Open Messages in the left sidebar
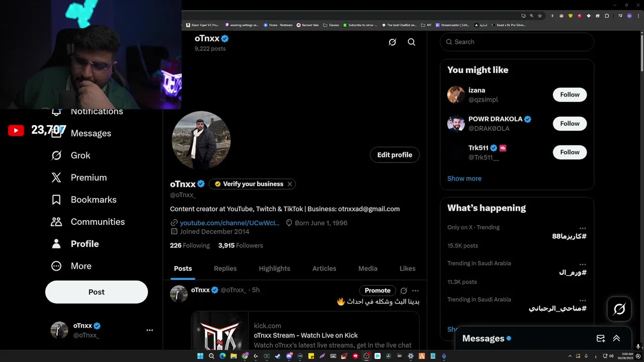This screenshot has height=362, width=644. [x=82, y=133]
